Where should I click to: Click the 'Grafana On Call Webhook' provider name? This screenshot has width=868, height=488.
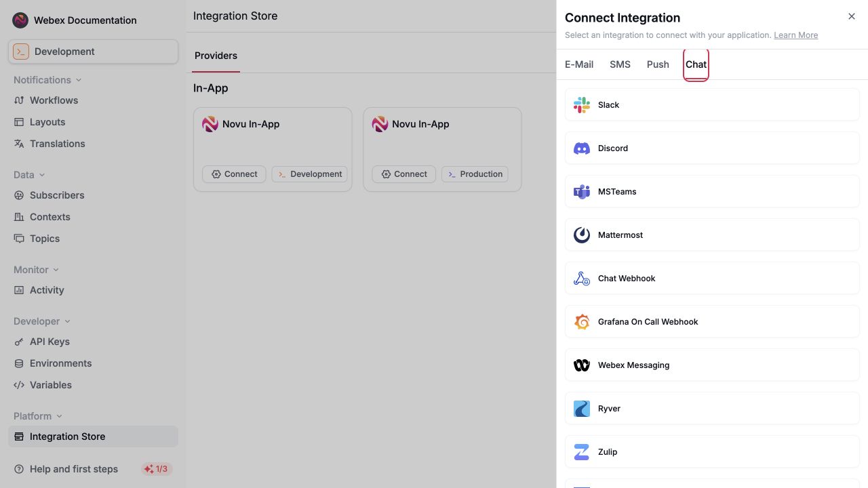[648, 322]
